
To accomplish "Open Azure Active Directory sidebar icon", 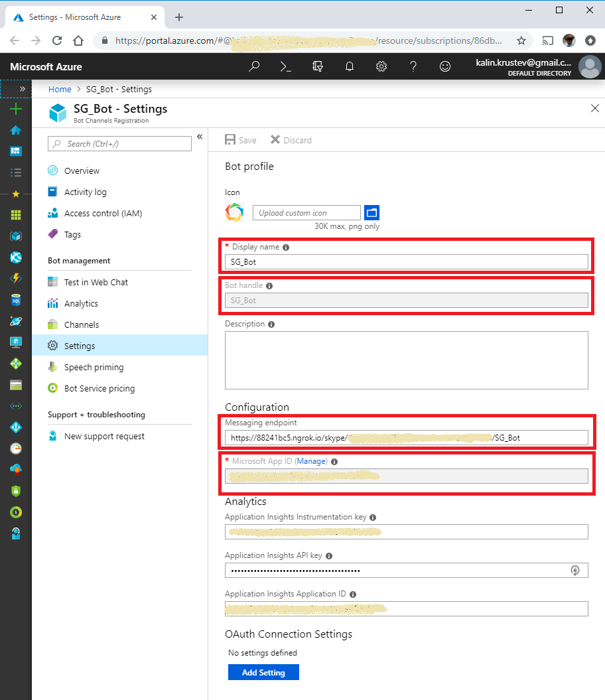I will click(x=16, y=427).
